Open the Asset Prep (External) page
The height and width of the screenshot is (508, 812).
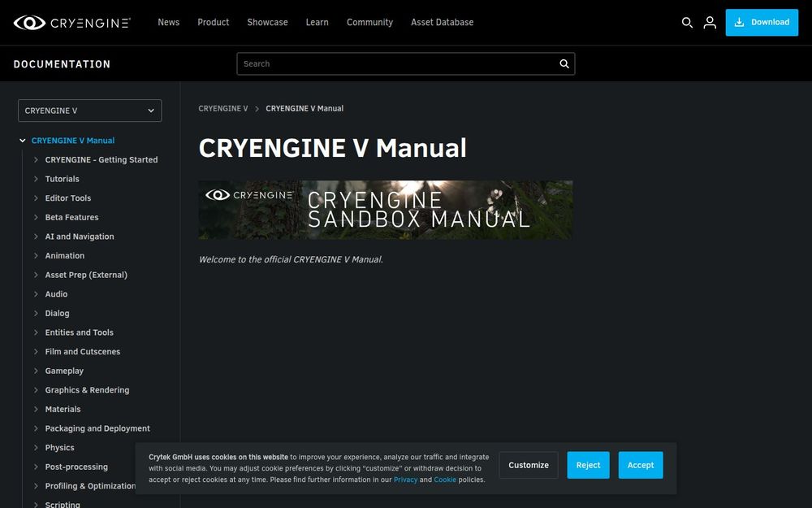86,275
